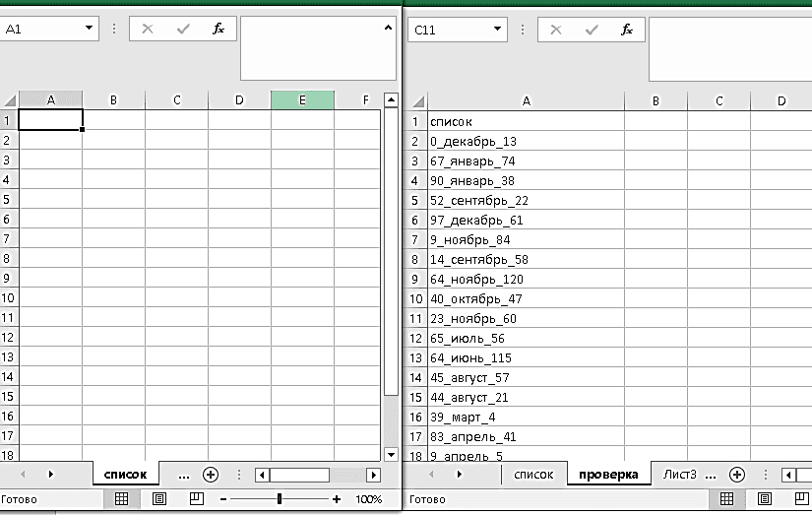812x515 pixels.
Task: Click the vertical scrollbar down arrow in left window
Action: 390,454
